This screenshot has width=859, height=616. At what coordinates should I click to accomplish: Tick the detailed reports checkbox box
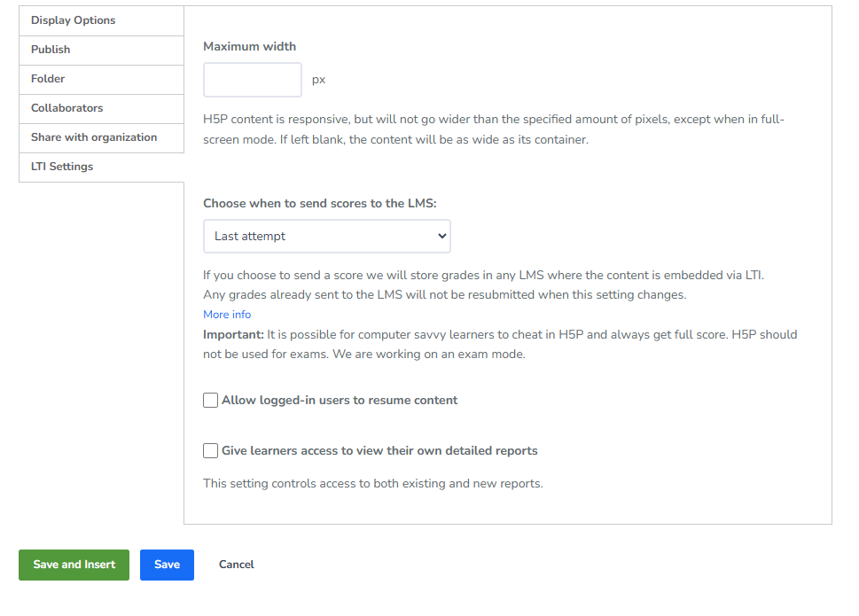tap(210, 451)
